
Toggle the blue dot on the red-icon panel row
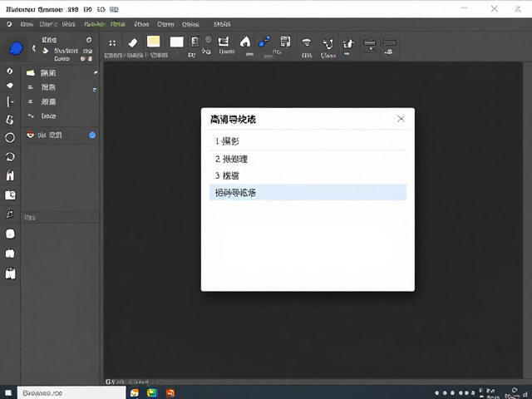coord(92,135)
